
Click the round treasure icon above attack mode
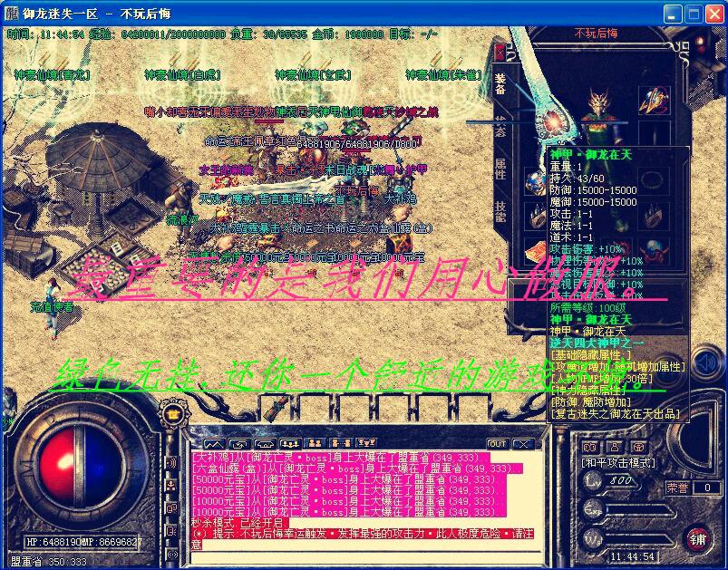(639, 447)
